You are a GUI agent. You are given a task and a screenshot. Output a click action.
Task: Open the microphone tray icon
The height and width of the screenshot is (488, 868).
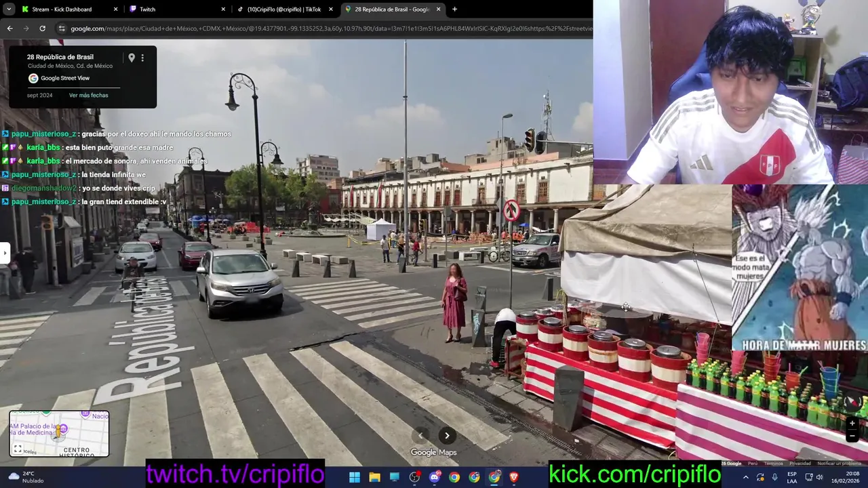pos(775,477)
